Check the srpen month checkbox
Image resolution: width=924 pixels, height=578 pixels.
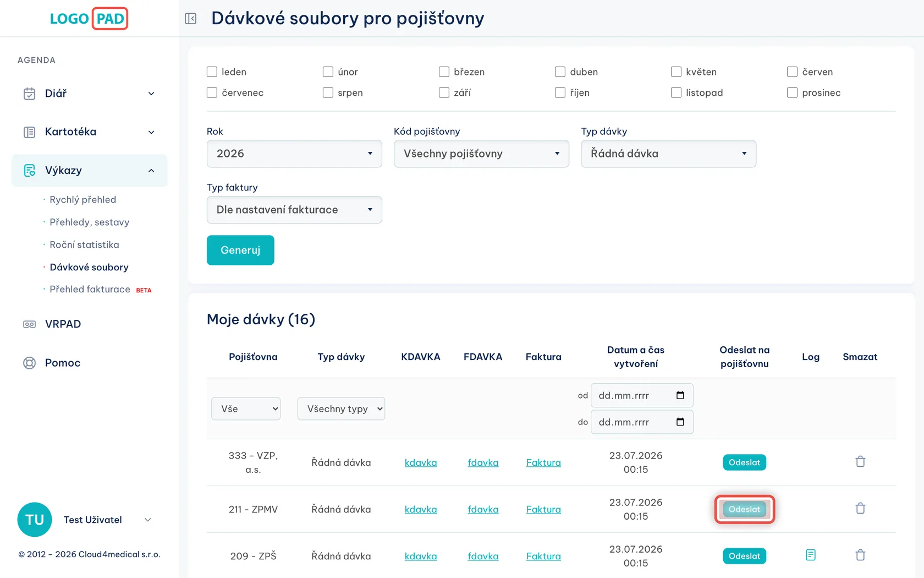click(328, 92)
